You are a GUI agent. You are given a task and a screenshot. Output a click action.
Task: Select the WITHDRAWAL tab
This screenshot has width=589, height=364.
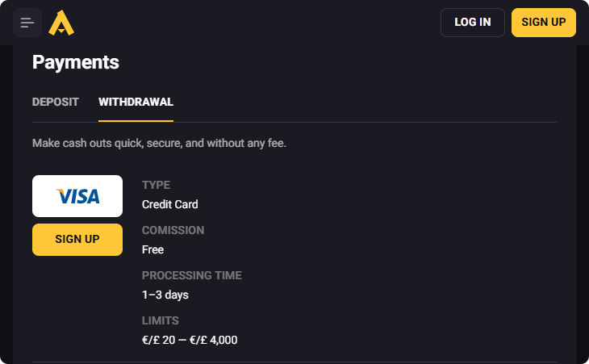pyautogui.click(x=136, y=102)
